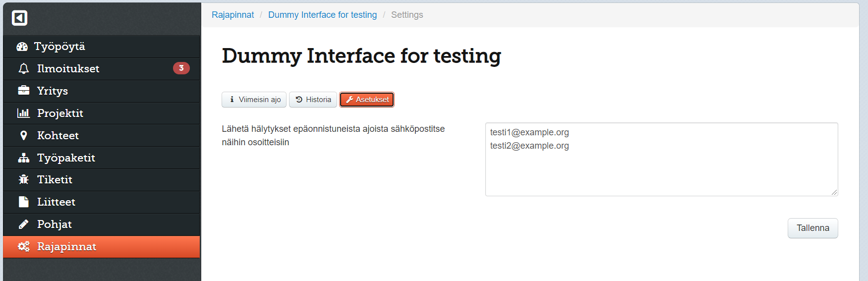Viewport: 868px width, 281px height.
Task: Click the Työpöytä dashboard icon
Action: tap(22, 47)
